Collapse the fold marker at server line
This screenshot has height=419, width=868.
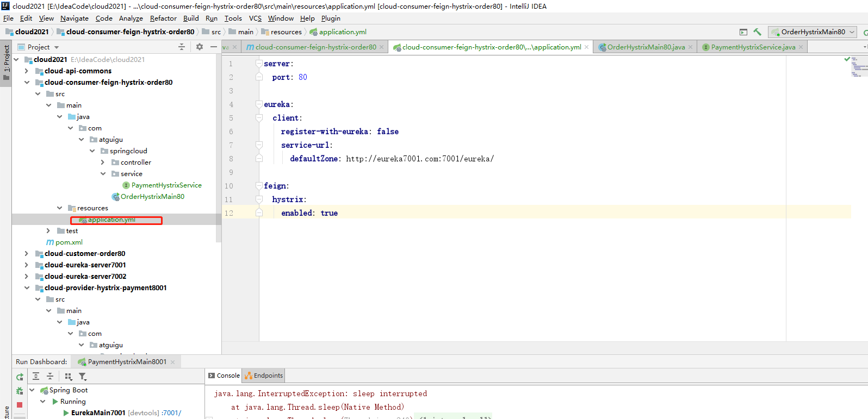259,64
